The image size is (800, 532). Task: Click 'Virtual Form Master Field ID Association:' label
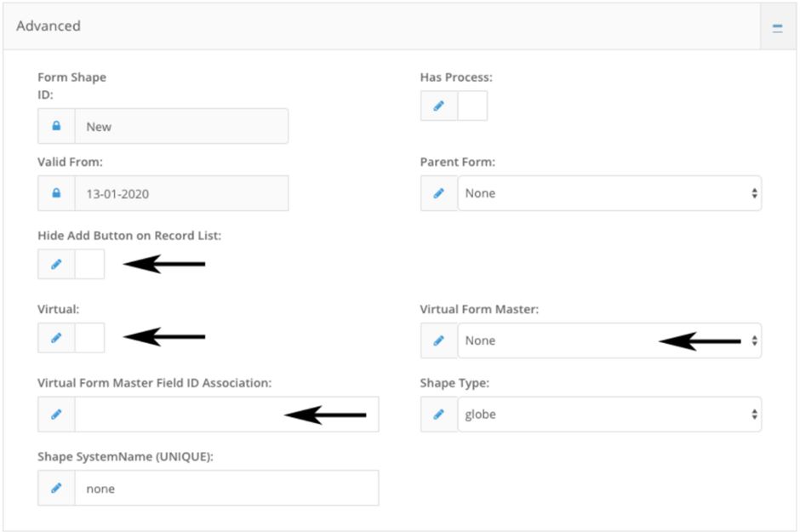155,383
